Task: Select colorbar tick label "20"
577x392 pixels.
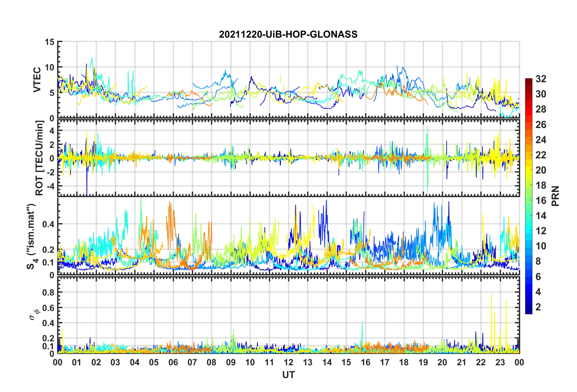Action: pyautogui.click(x=541, y=170)
